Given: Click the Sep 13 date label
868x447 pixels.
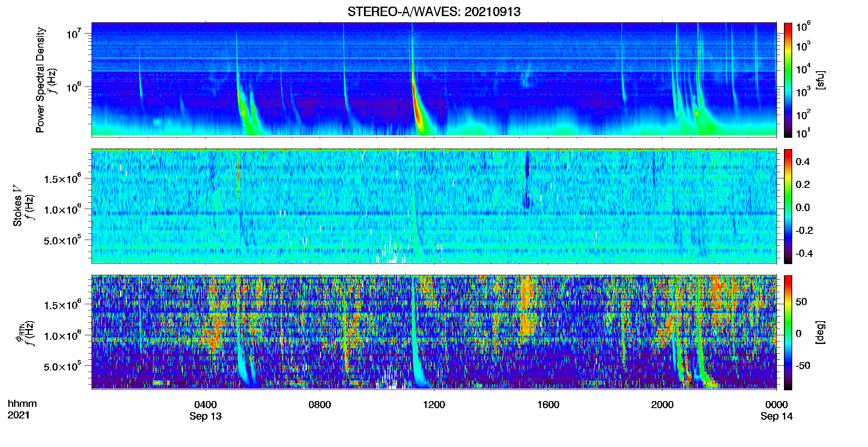Looking at the screenshot, I should [x=205, y=416].
